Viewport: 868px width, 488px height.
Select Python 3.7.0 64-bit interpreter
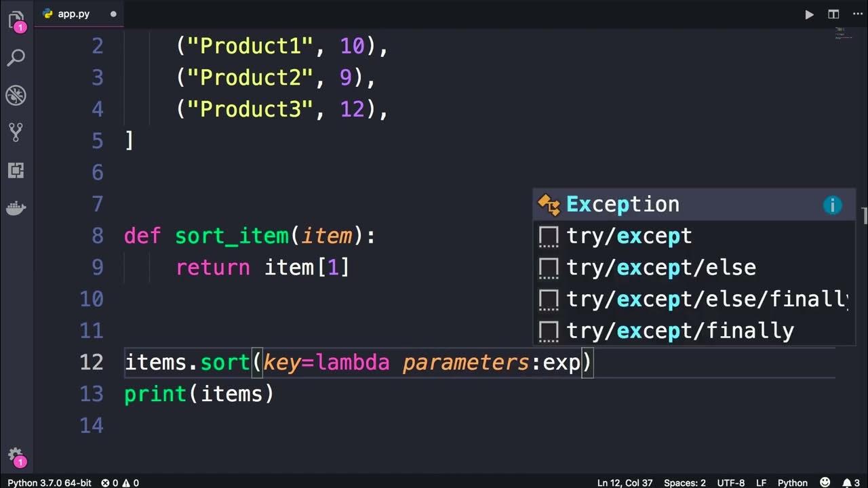50,483
